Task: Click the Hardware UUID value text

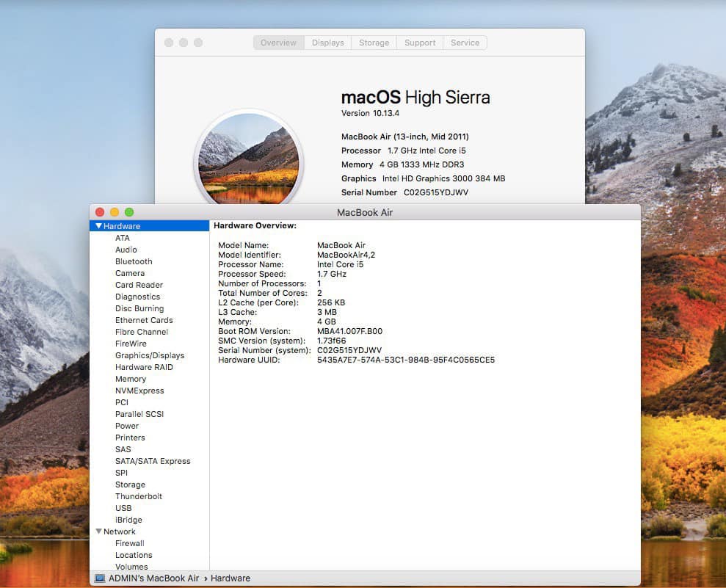Action: point(406,360)
